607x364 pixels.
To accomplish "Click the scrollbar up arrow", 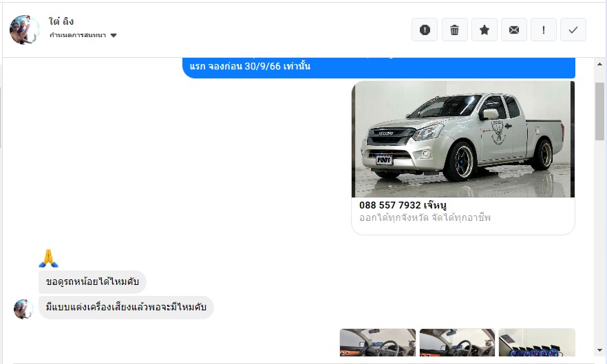I will tap(599, 64).
